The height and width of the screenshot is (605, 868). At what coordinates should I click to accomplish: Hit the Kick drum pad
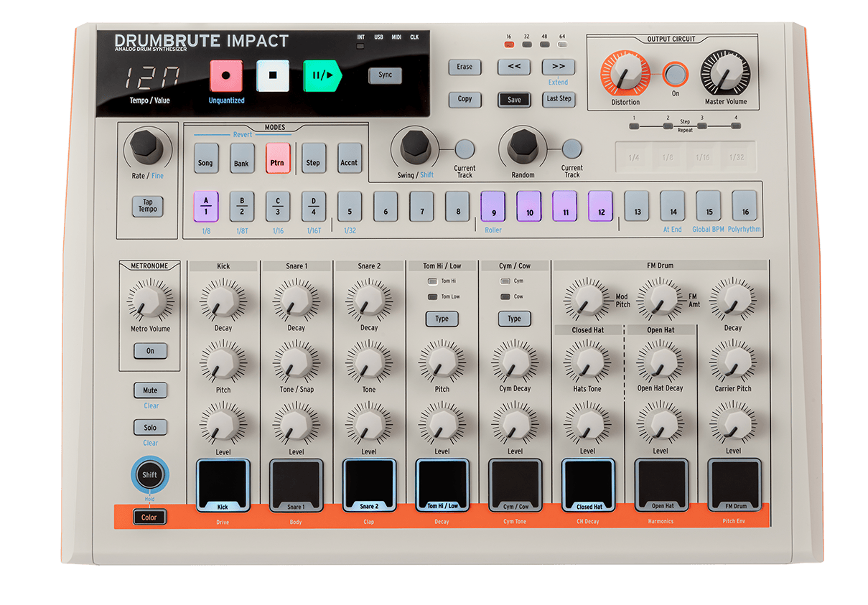(x=223, y=482)
